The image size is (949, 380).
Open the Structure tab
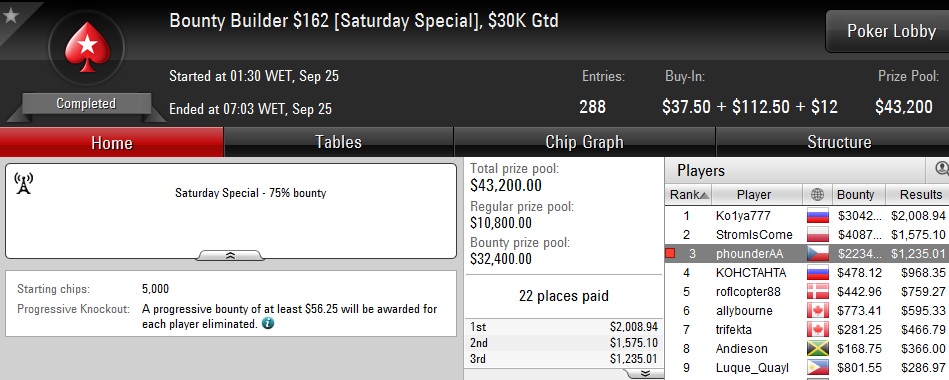coord(839,142)
